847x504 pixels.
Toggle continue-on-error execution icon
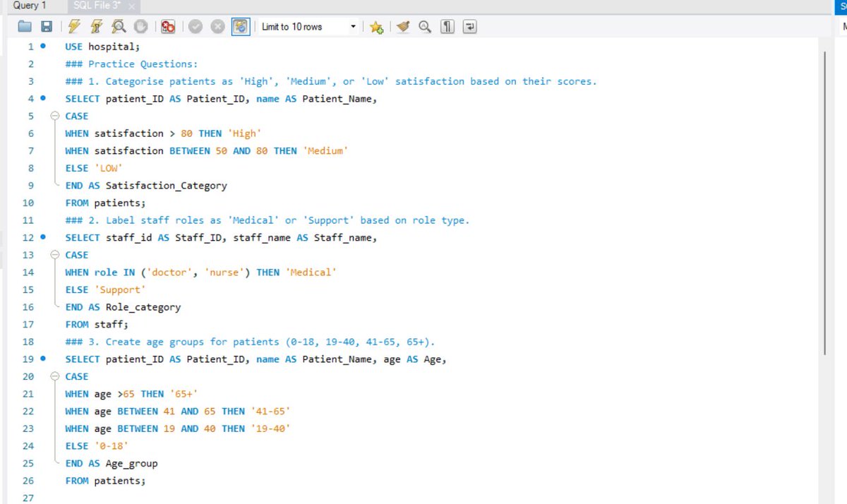pos(168,27)
